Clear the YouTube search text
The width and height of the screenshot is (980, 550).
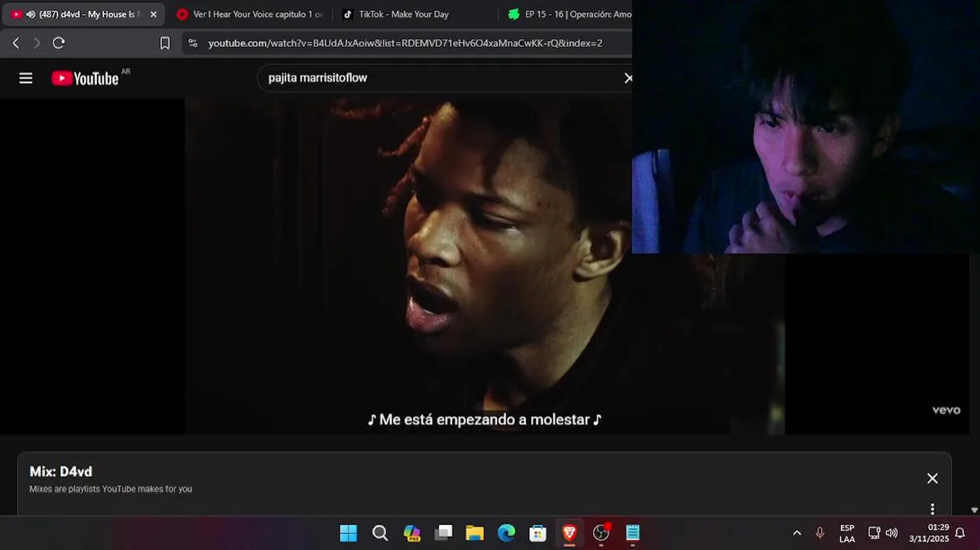627,78
